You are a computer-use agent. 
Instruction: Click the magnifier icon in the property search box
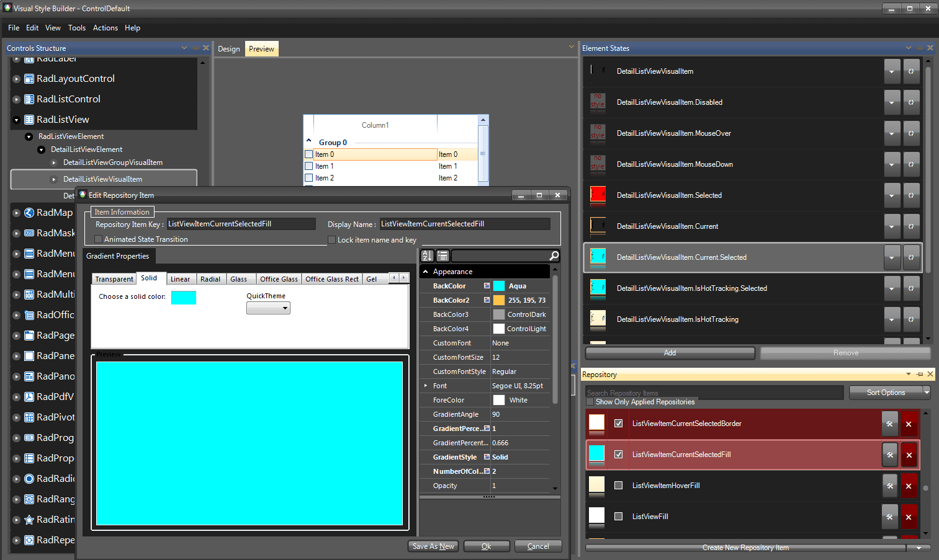[x=554, y=255]
